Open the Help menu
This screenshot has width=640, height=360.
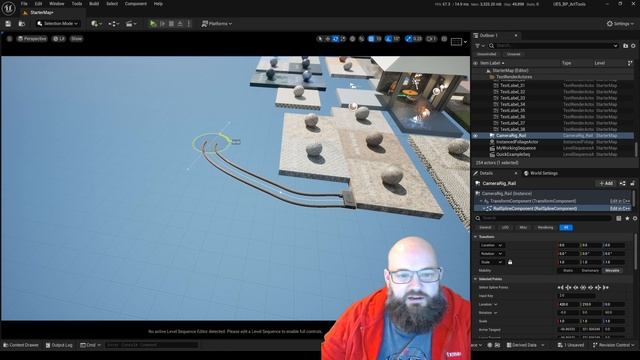pyautogui.click(x=158, y=4)
